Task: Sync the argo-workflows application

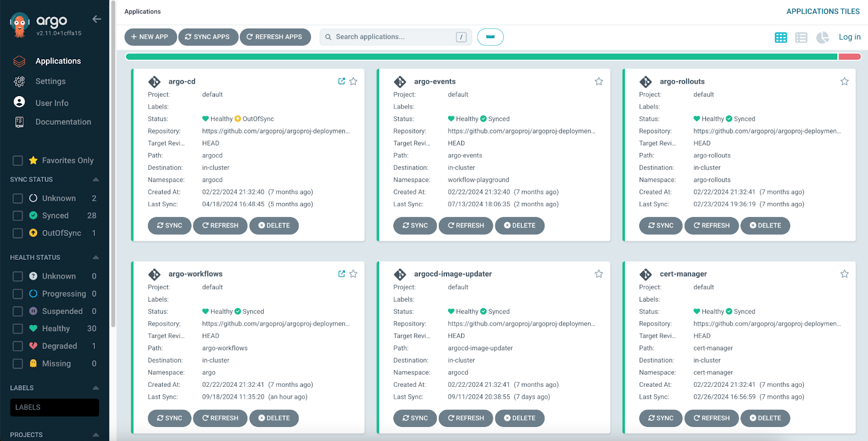Action: (x=169, y=418)
